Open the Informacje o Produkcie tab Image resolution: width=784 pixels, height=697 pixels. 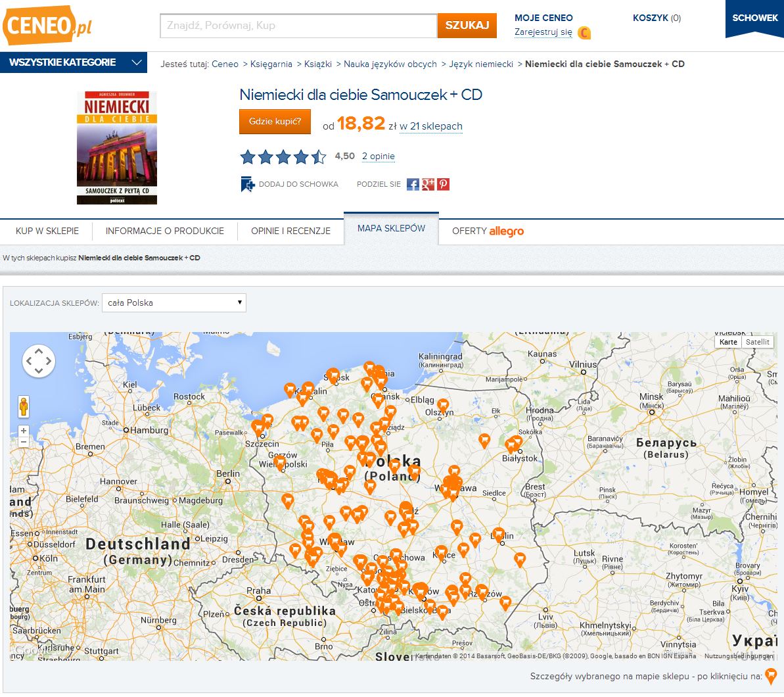coord(165,231)
